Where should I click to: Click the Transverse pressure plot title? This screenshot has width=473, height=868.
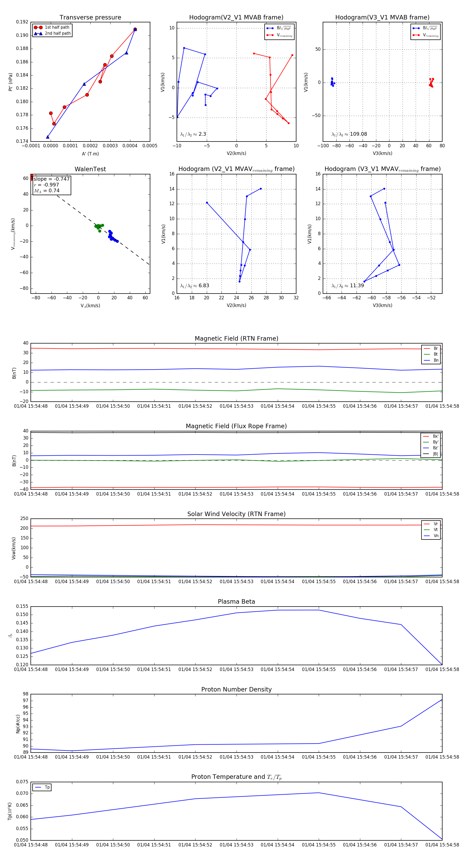coord(90,18)
